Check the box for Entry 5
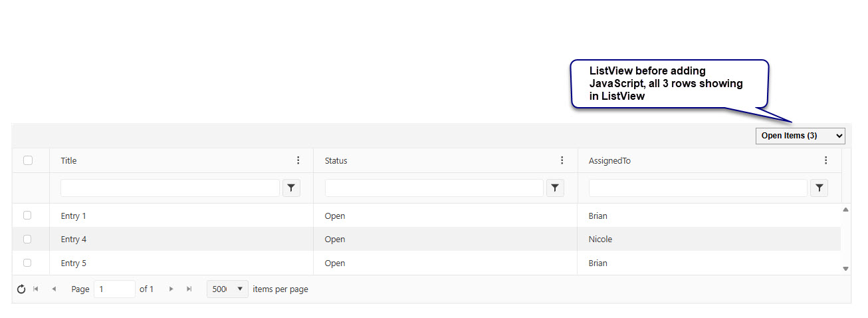Viewport: 868px width, 318px height. point(27,263)
